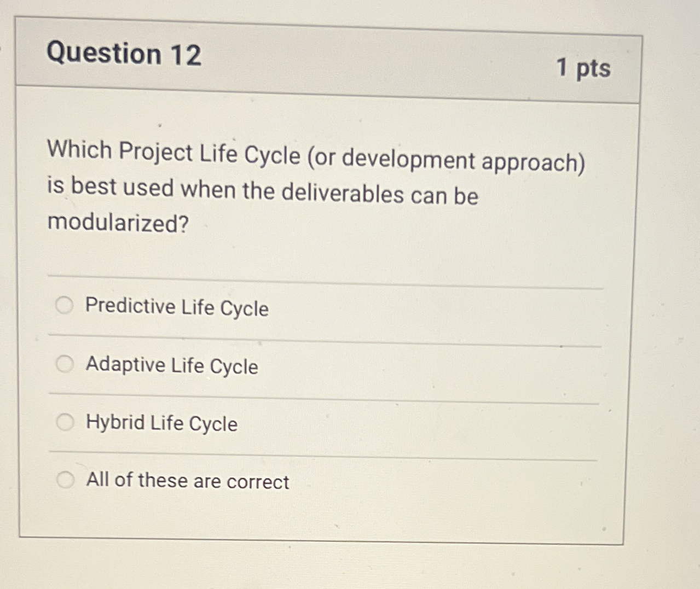Click the Hybrid Life Cycle answer text
This screenshot has height=589, width=700.
click(x=161, y=423)
